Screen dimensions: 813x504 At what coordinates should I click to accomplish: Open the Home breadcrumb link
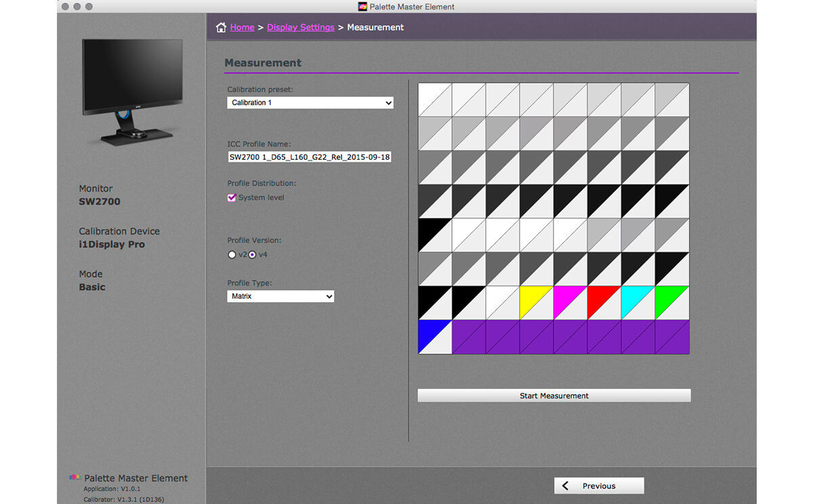coord(242,27)
